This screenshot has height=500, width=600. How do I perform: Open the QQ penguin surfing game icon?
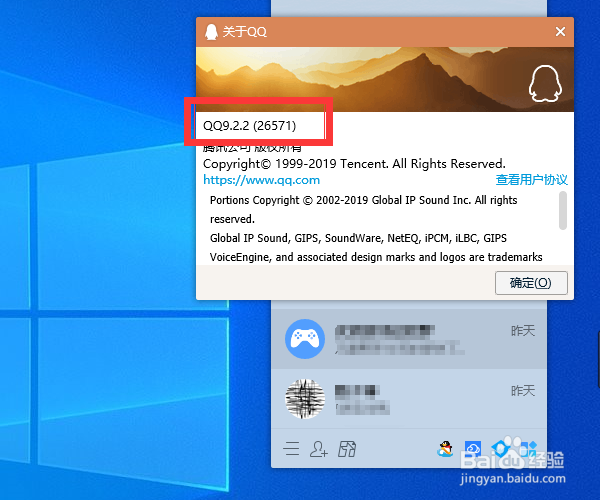coord(445,449)
